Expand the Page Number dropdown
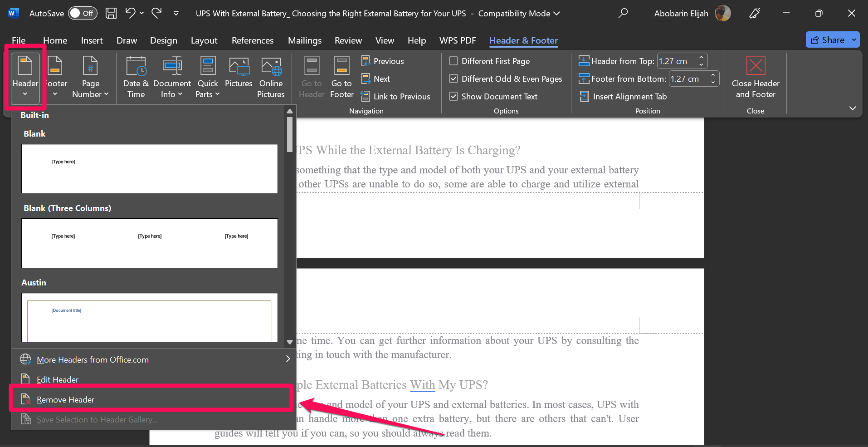This screenshot has width=868, height=447. point(90,76)
